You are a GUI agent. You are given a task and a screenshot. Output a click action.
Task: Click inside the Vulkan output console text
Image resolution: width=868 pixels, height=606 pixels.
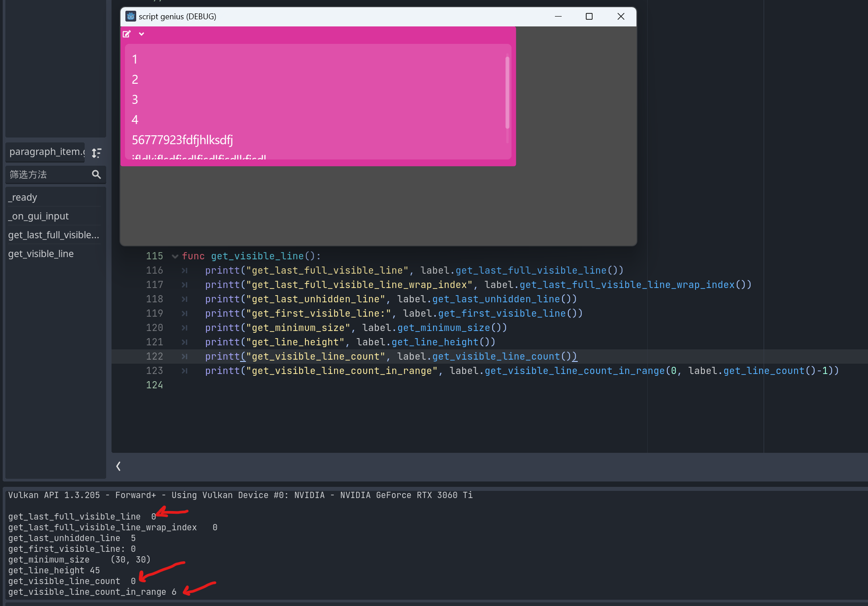tap(224, 495)
